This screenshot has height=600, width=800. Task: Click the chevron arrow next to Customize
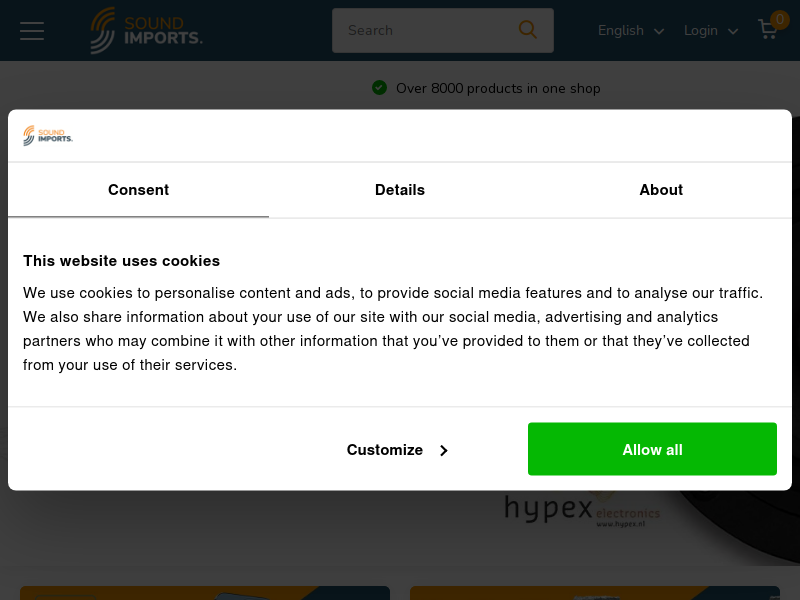[444, 451]
